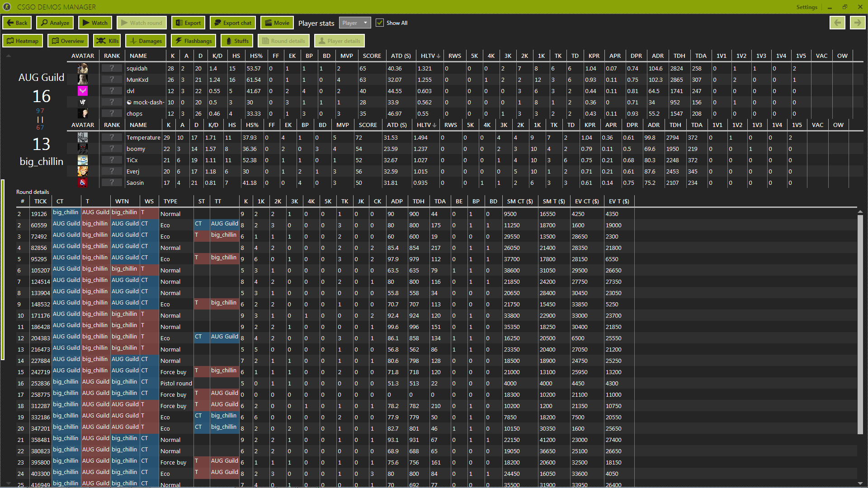The height and width of the screenshot is (488, 868).
Task: Select dvl's pink avatar icon
Action: point(83,91)
